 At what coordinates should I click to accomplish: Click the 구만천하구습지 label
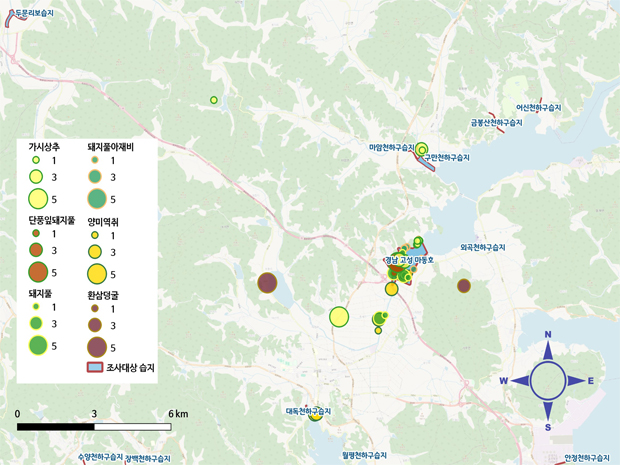click(447, 158)
